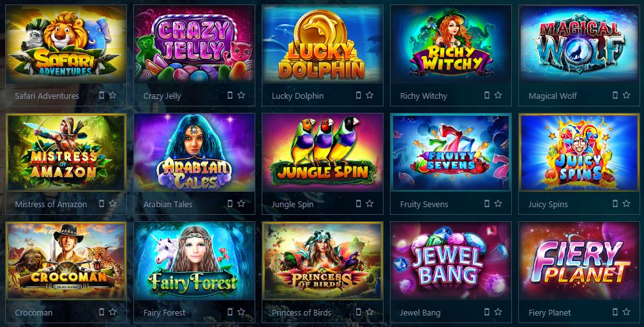The image size is (644, 327).
Task: Select the Jungle Spin game image
Action: pos(322,152)
